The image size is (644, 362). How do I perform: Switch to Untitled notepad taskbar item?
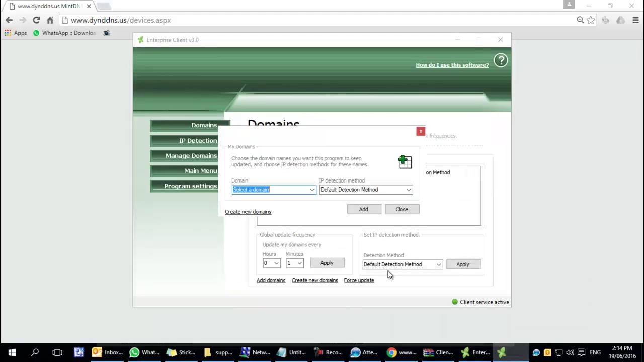pyautogui.click(x=292, y=352)
